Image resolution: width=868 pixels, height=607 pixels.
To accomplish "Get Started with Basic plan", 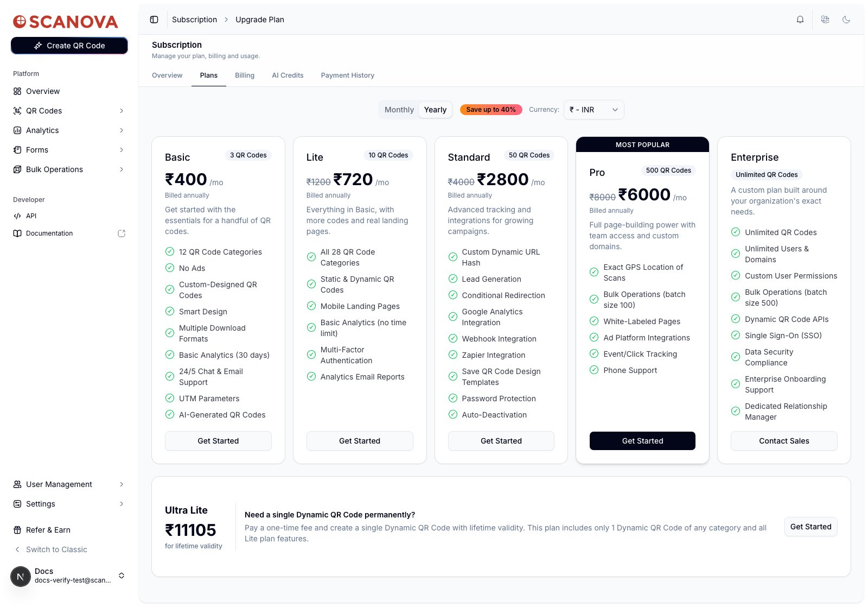I will click(x=218, y=441).
